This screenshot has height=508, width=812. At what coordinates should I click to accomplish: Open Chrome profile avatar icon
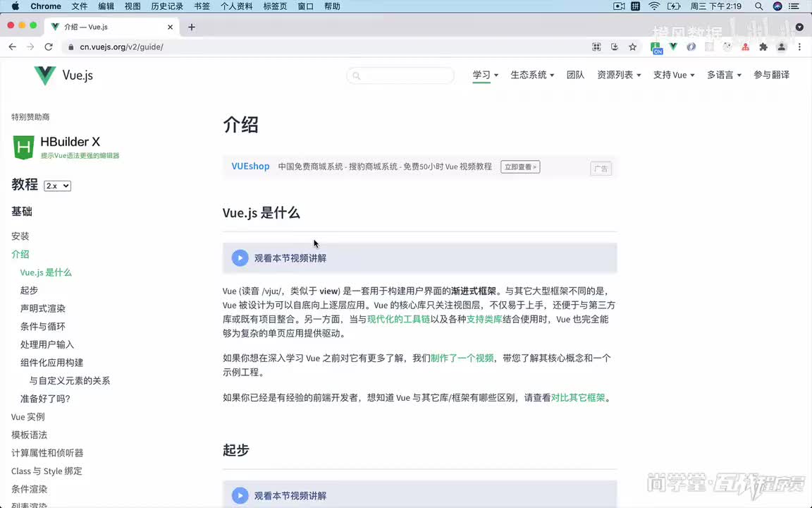[x=782, y=47]
